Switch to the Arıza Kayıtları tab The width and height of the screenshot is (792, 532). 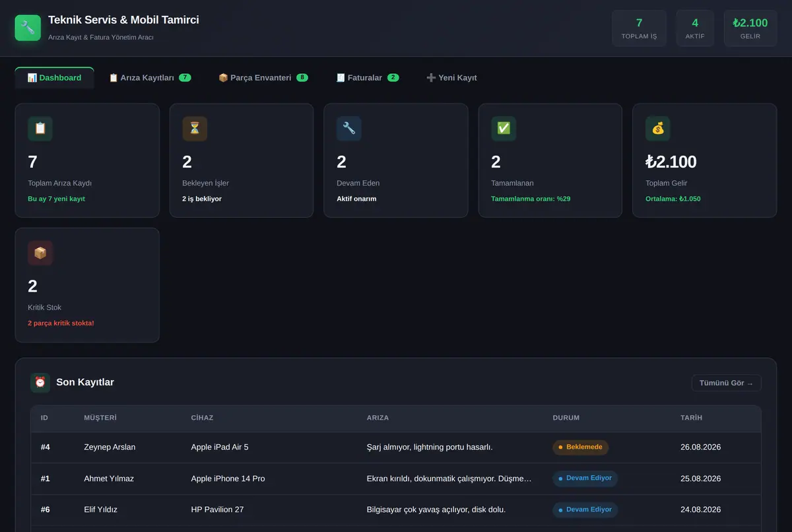150,78
